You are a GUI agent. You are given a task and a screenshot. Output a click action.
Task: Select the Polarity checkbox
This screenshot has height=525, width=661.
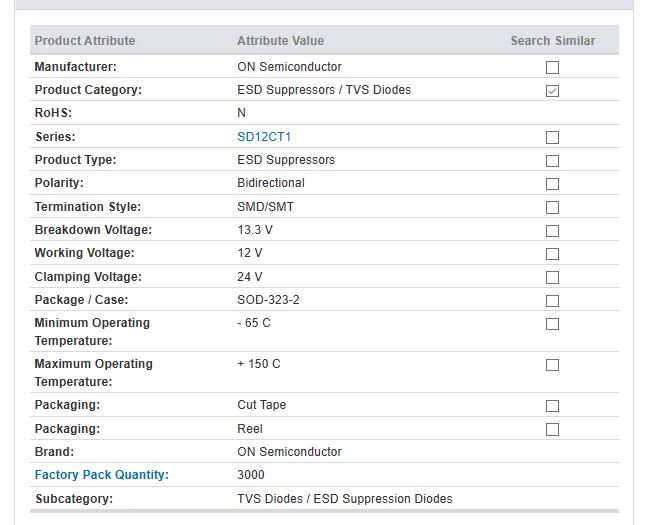point(552,184)
